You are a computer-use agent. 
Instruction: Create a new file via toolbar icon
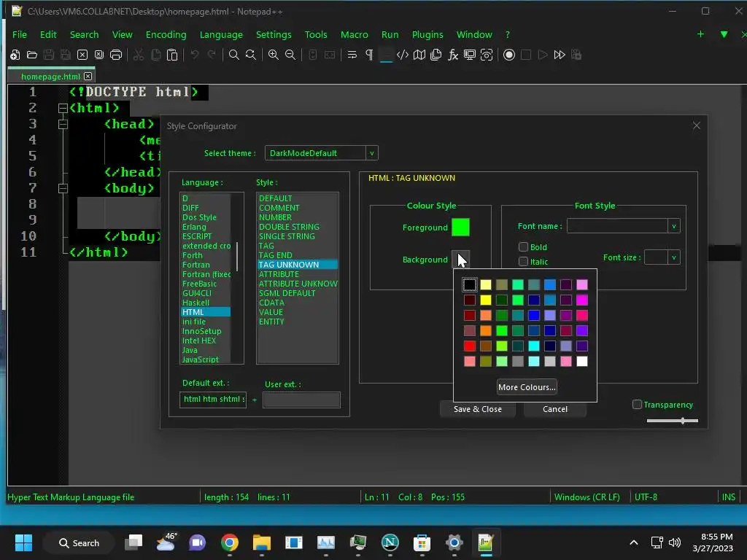15,55
